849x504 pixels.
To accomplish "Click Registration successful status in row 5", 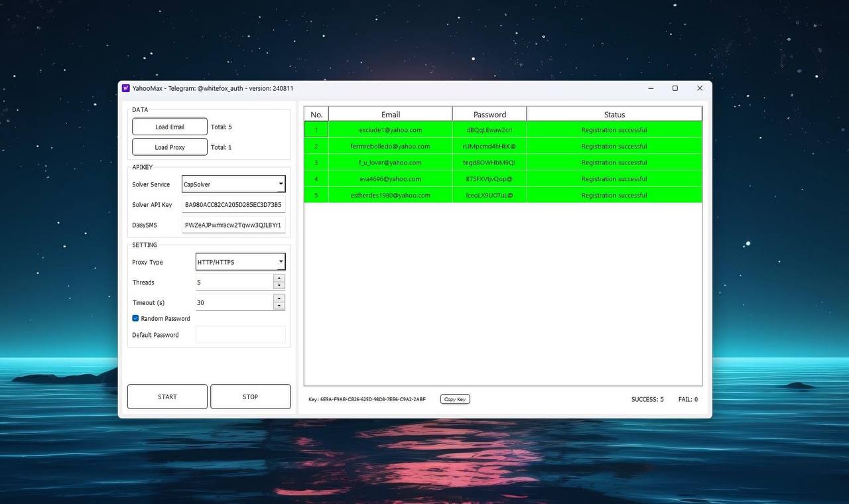I will (x=614, y=195).
